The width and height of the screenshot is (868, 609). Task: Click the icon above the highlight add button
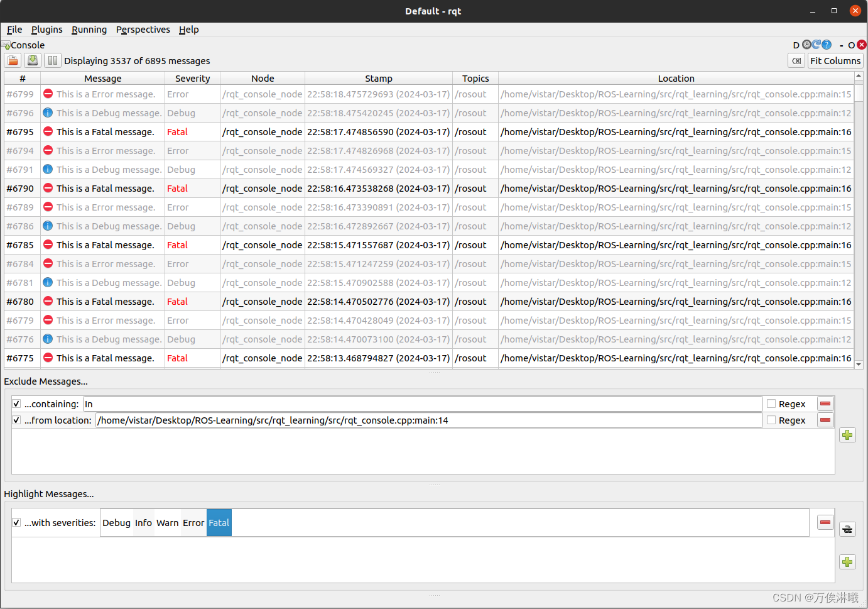pos(848,529)
